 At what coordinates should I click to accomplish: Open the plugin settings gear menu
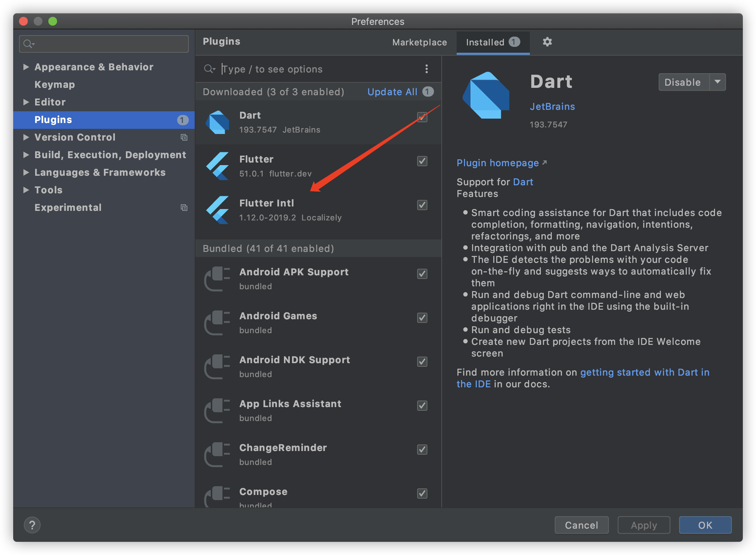547,42
